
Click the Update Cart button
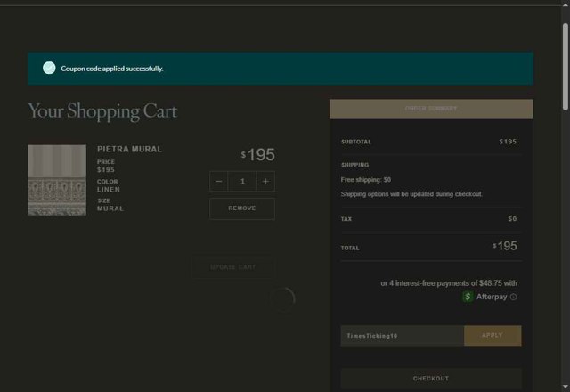click(x=233, y=267)
